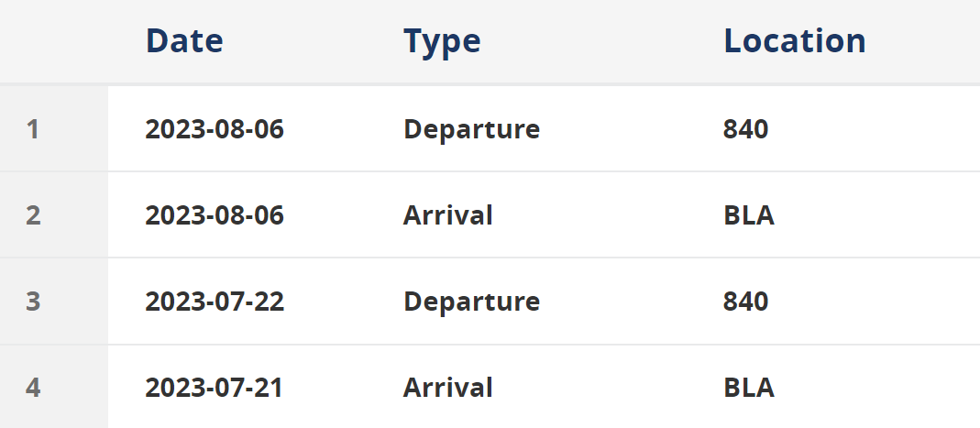The image size is (980, 428).
Task: Click the 2023-08-06 date in row 1
Action: click(215, 129)
